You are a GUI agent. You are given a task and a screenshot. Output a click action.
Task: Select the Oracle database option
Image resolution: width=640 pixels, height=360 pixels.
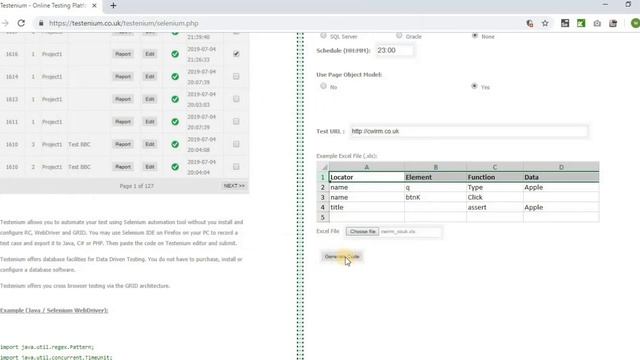(399, 36)
